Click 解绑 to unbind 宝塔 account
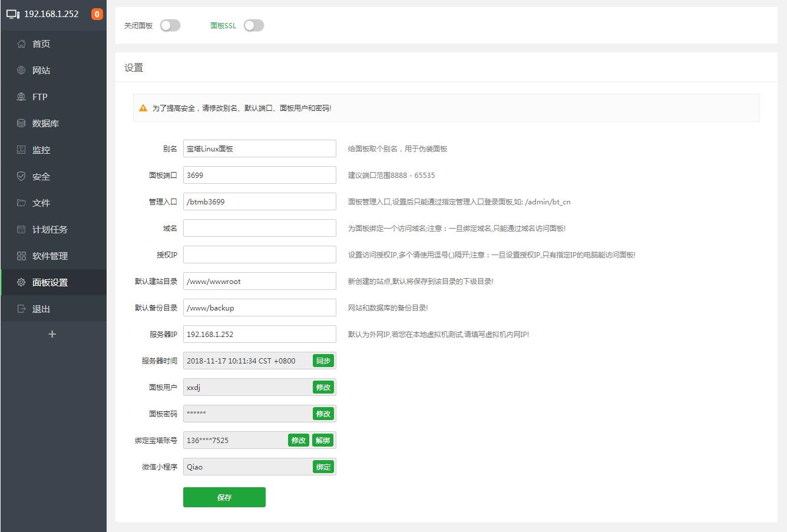The image size is (787, 532). coord(323,440)
